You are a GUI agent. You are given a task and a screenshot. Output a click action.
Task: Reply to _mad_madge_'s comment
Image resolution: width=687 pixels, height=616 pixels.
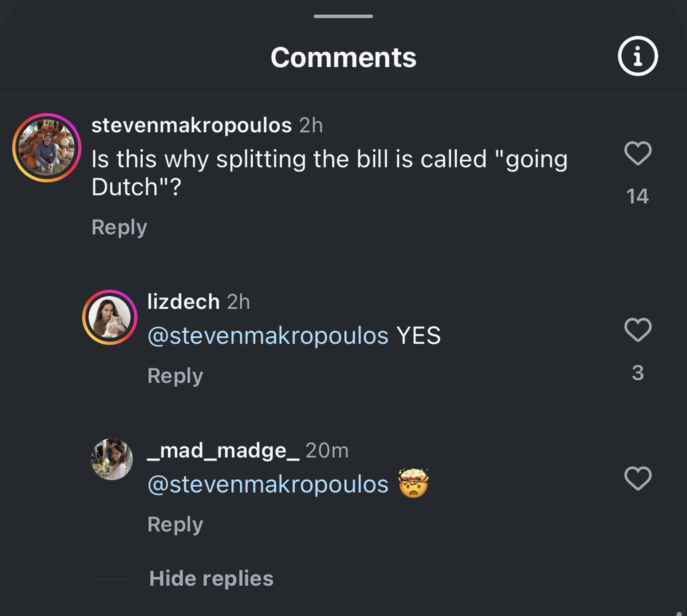coord(175,524)
